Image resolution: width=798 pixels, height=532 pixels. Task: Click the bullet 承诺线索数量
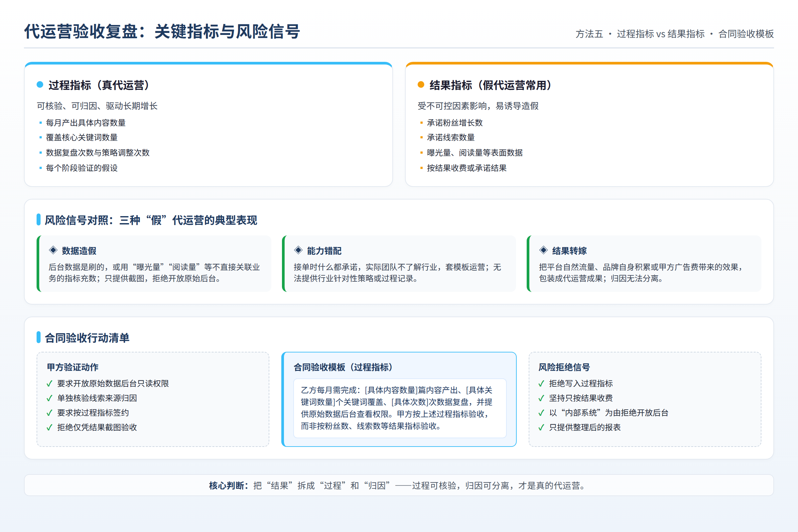coord(451,137)
